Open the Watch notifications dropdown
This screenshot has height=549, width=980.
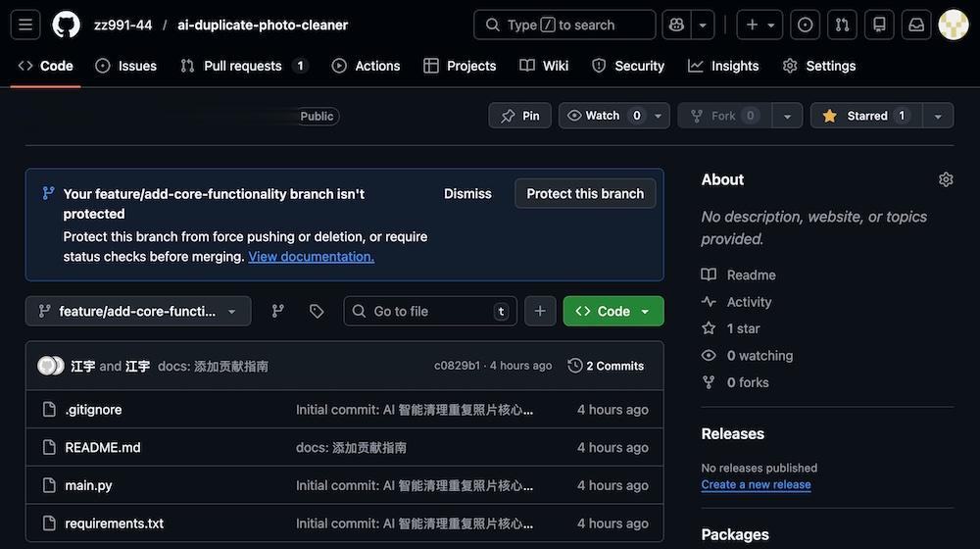613,116
